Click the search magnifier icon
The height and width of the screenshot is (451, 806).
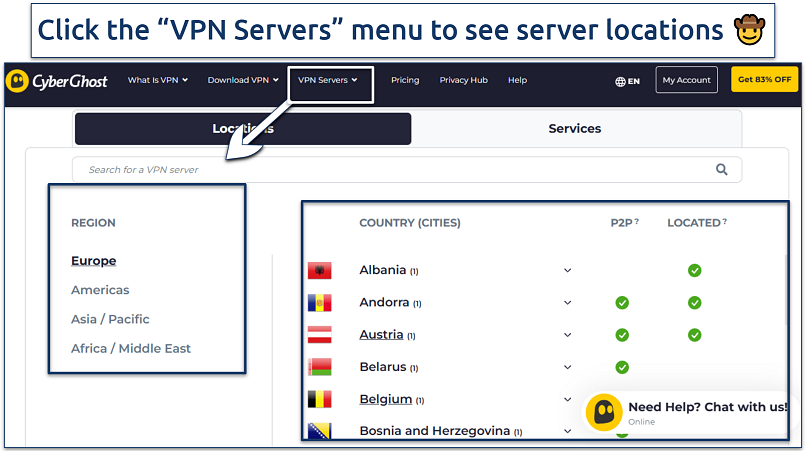tap(722, 170)
